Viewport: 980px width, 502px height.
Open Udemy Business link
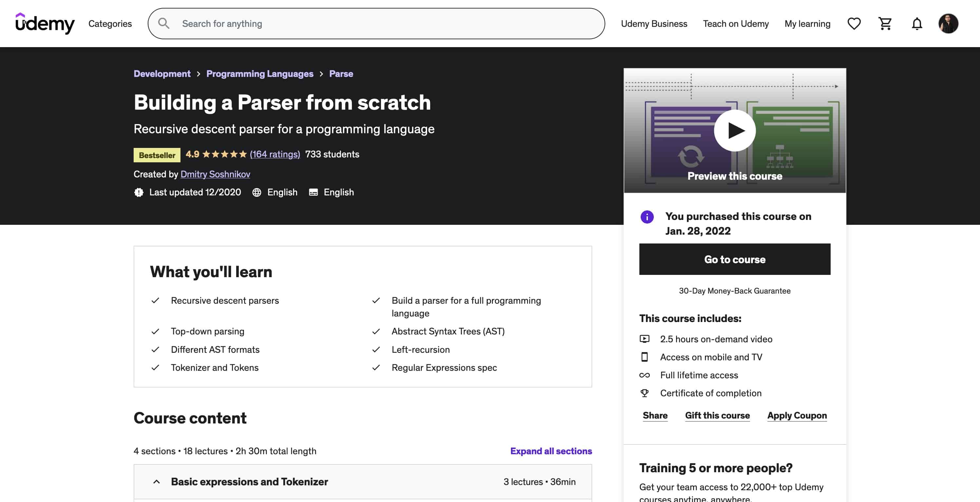click(654, 24)
